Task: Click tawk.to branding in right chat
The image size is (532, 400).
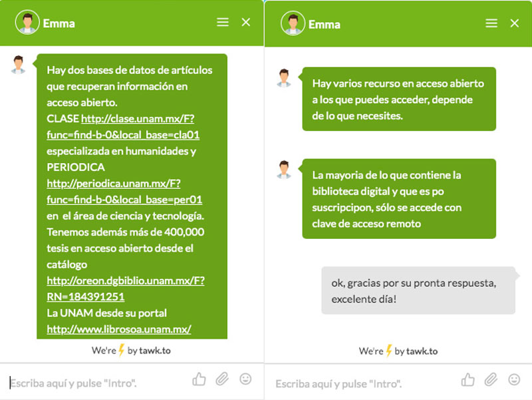Action: 398,351
